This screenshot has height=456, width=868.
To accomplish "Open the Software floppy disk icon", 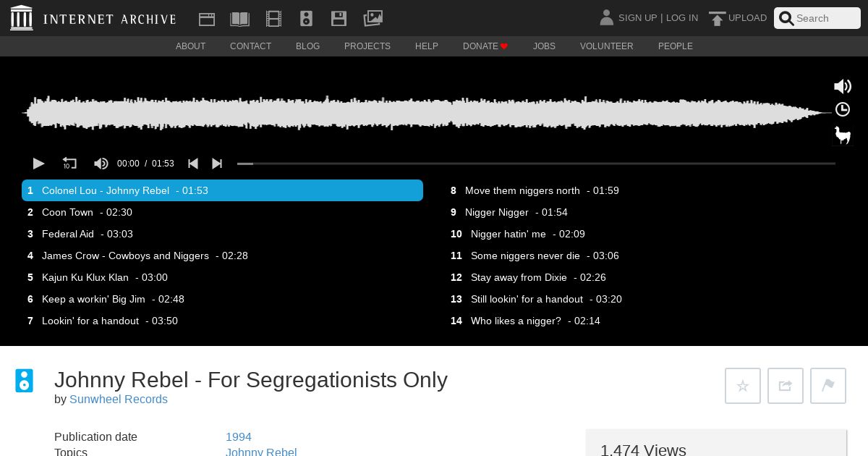I will click(x=339, y=19).
